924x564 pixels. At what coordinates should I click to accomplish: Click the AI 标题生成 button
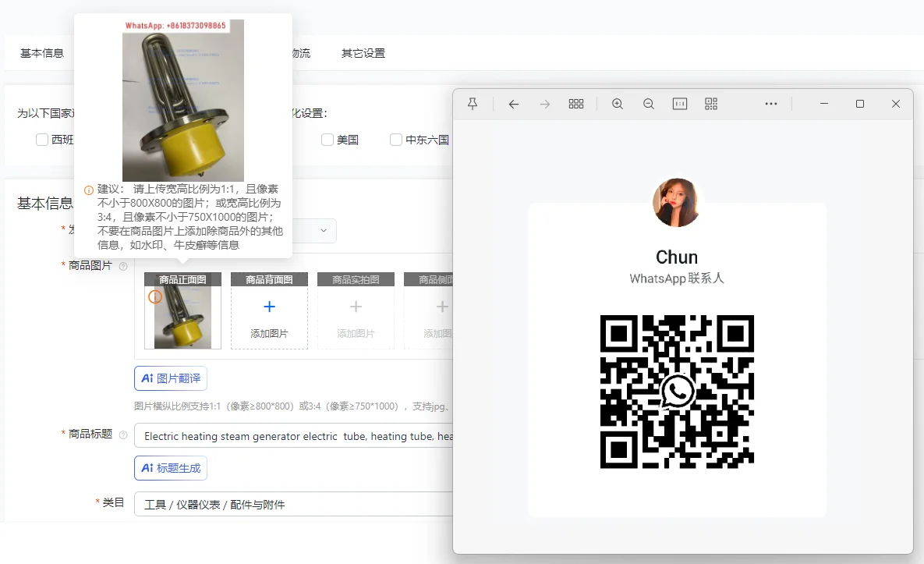coord(171,468)
